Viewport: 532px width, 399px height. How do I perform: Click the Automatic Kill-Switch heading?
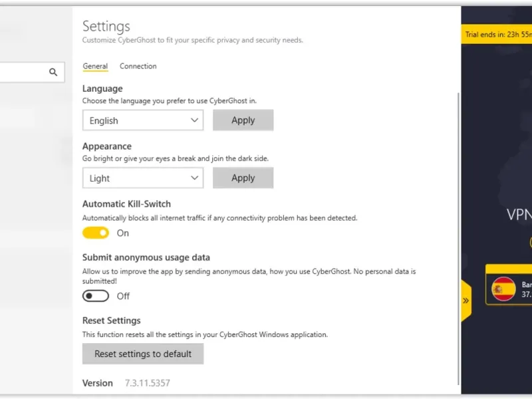pyautogui.click(x=126, y=204)
